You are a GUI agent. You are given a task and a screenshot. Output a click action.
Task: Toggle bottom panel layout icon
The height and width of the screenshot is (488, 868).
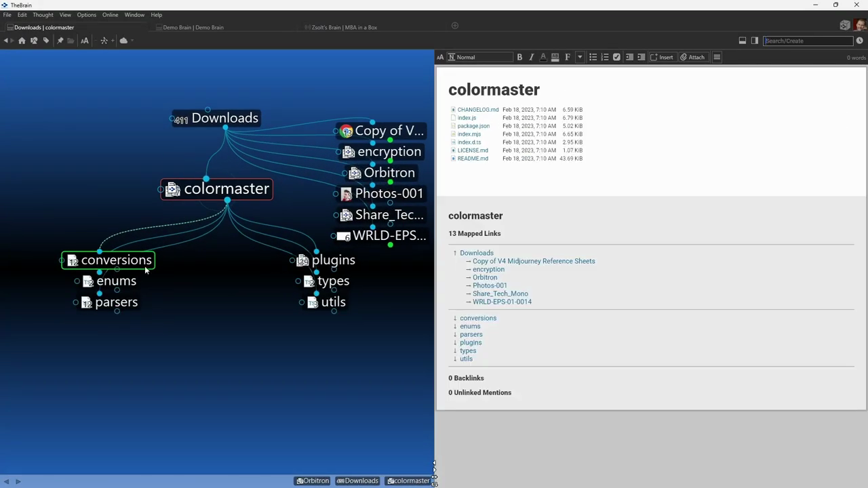[743, 41]
